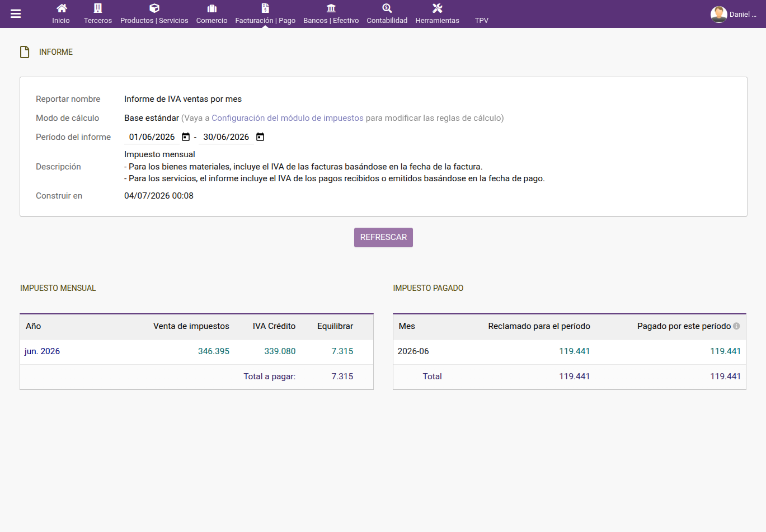Open Terceros building icon
The image size is (766, 532).
pyautogui.click(x=98, y=8)
